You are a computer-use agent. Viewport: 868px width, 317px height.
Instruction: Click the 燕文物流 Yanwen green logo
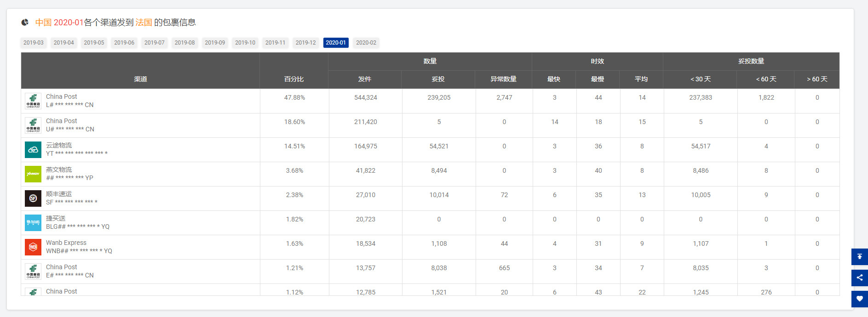coord(33,174)
